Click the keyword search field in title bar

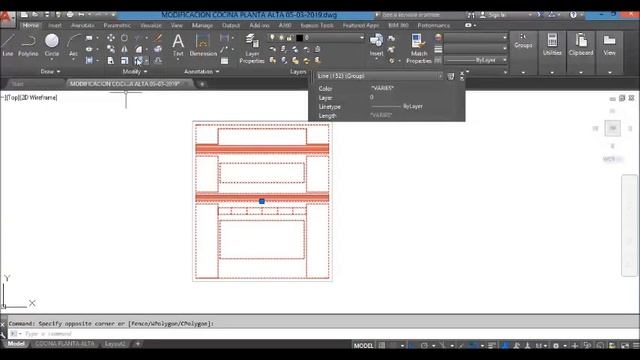click(418, 15)
